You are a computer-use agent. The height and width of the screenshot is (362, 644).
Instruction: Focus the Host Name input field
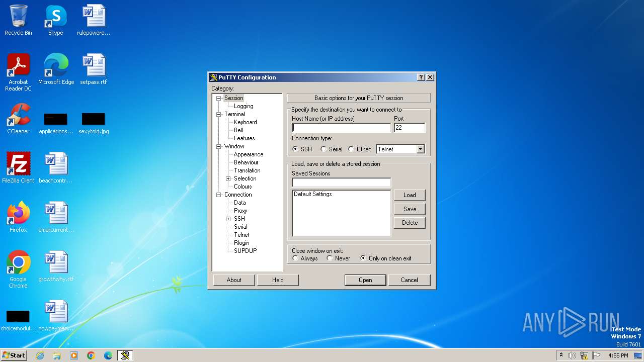(341, 128)
